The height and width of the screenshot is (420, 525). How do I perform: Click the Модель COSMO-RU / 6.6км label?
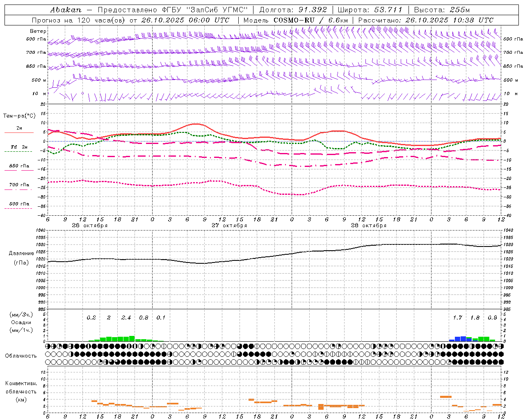pyautogui.click(x=295, y=20)
